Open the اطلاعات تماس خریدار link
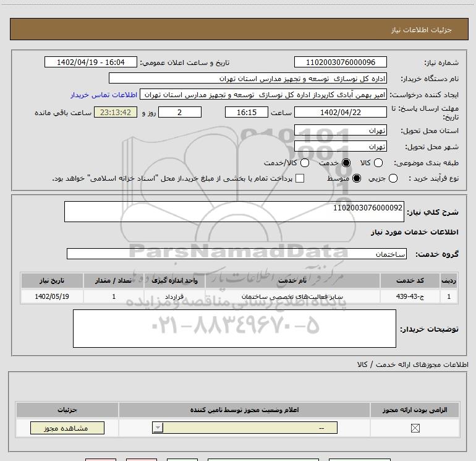This screenshot has width=476, height=461. click(x=104, y=95)
